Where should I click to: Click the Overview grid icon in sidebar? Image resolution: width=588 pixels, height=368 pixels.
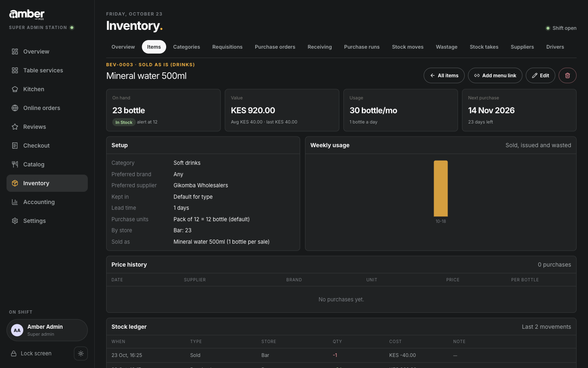coord(15,52)
